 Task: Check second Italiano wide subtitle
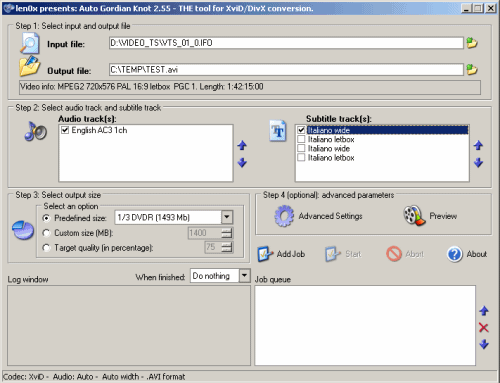pos(301,148)
